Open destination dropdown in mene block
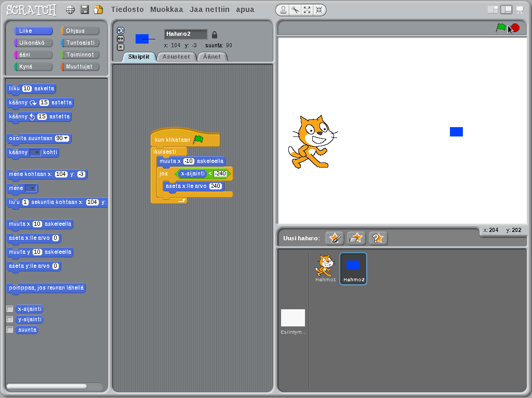Image resolution: width=532 pixels, height=398 pixels. point(31,188)
